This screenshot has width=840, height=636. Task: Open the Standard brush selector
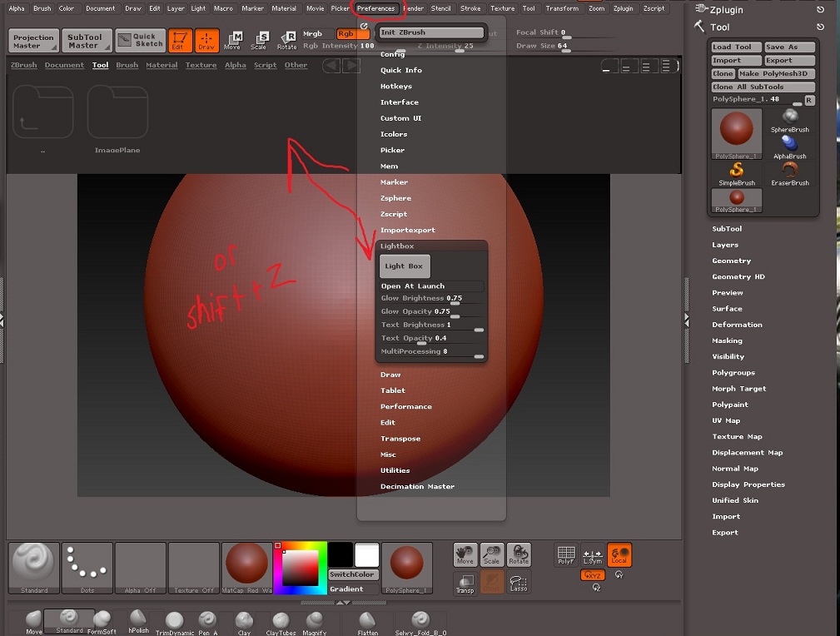click(x=34, y=568)
